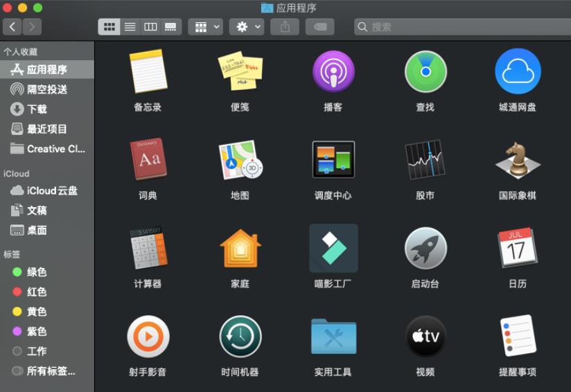
Task: Open the 城通网盘 cloud app icon
Action: click(x=518, y=71)
